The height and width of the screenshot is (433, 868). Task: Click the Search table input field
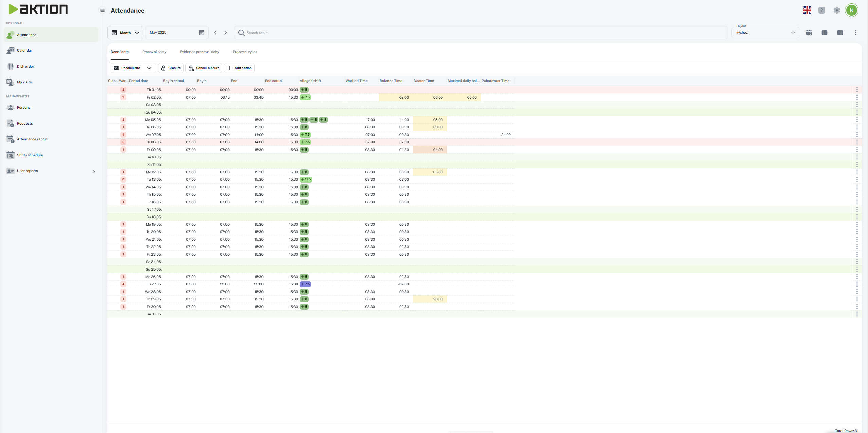pos(475,33)
